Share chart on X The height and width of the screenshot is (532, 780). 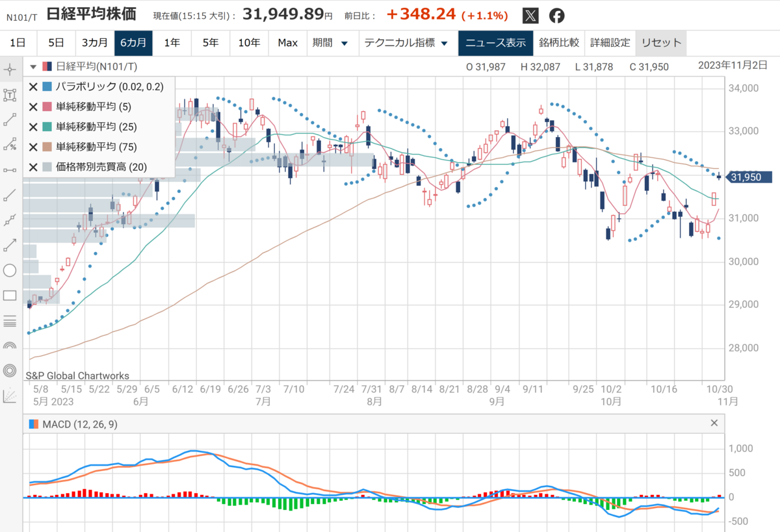click(x=531, y=16)
